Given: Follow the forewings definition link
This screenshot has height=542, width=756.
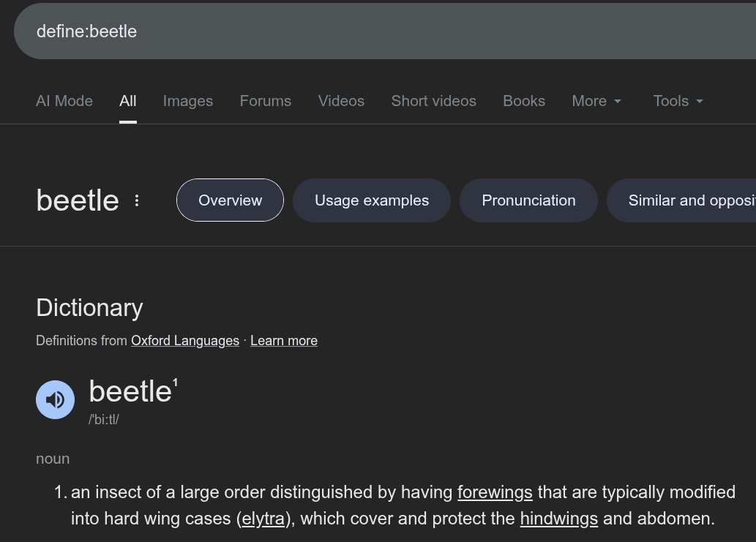Looking at the screenshot, I should pos(495,492).
